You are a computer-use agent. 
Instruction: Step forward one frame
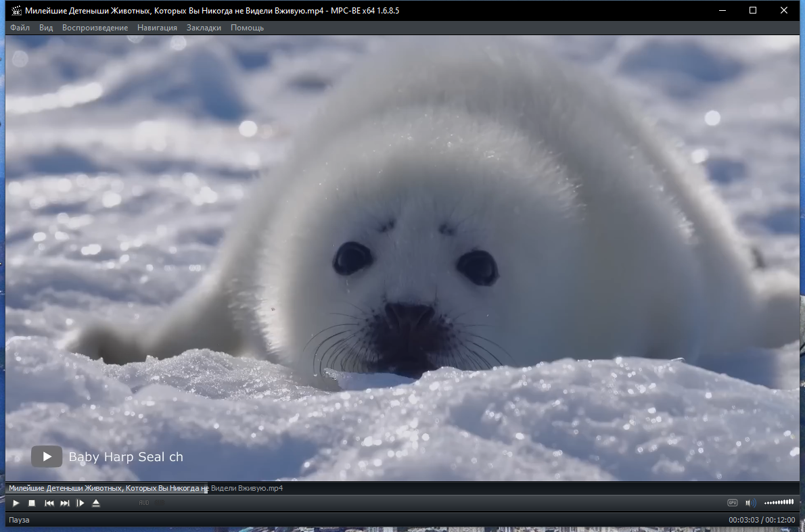click(x=80, y=503)
